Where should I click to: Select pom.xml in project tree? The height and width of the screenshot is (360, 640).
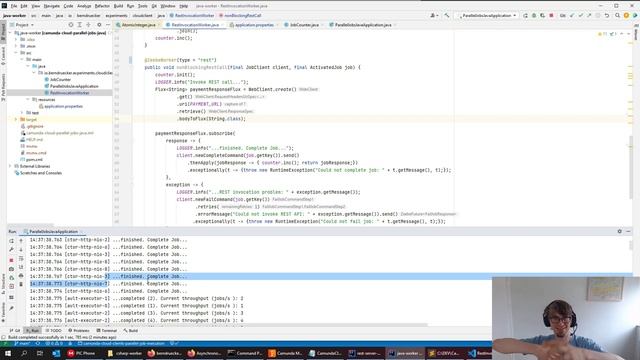point(34,160)
